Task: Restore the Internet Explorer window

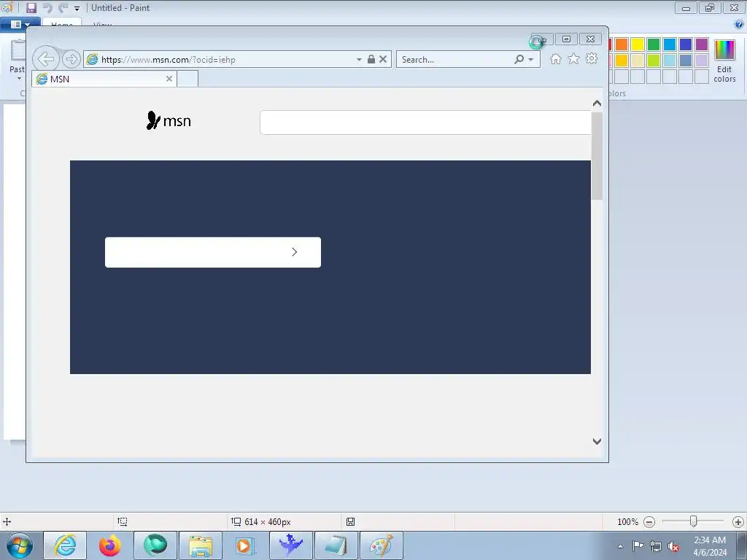Action: point(566,39)
